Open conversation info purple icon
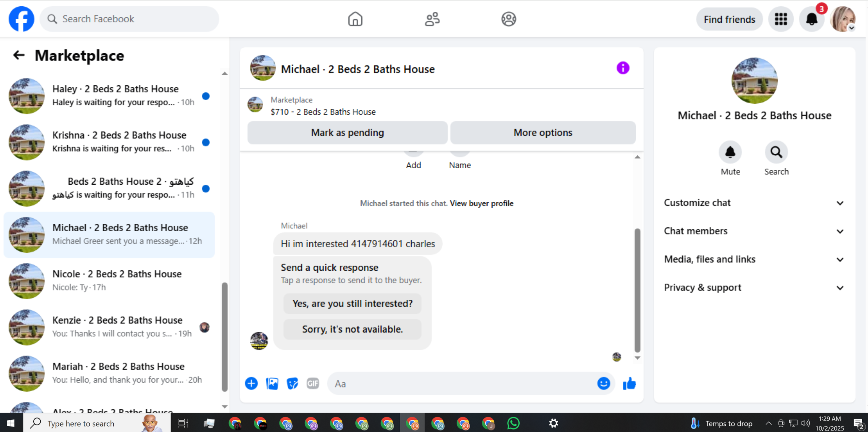 click(623, 68)
